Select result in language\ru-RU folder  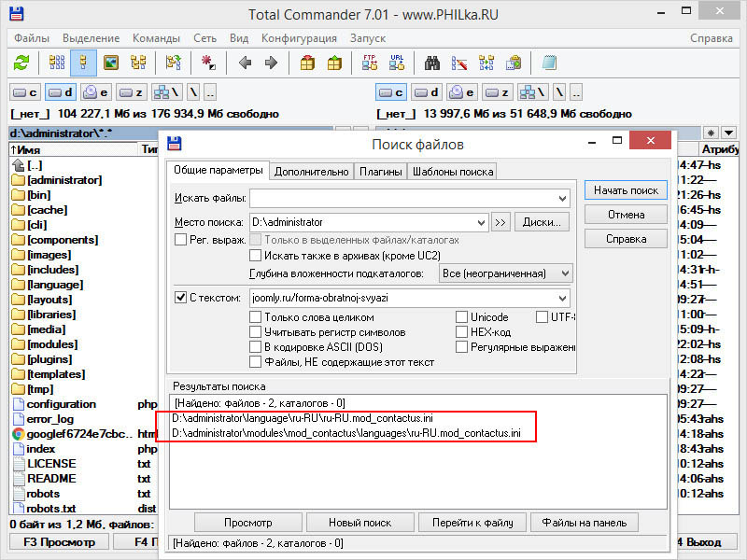303,418
